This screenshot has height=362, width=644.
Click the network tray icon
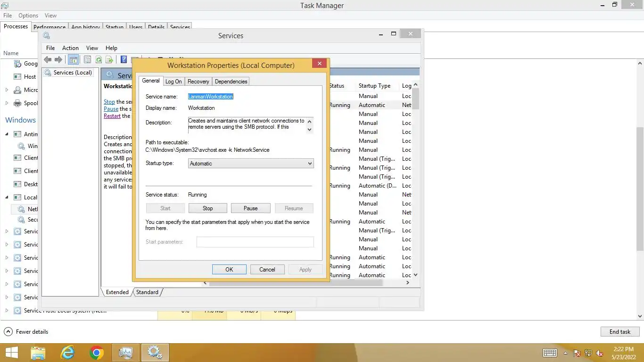pos(588,353)
